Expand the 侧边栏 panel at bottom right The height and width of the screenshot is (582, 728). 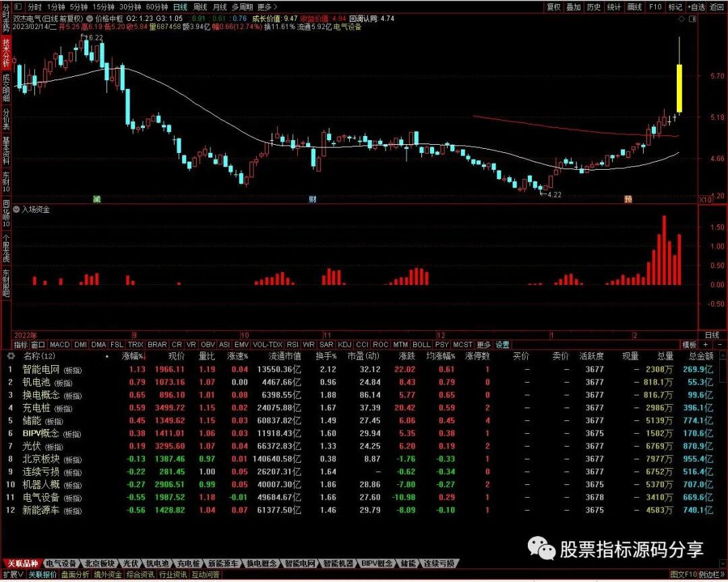point(712,575)
